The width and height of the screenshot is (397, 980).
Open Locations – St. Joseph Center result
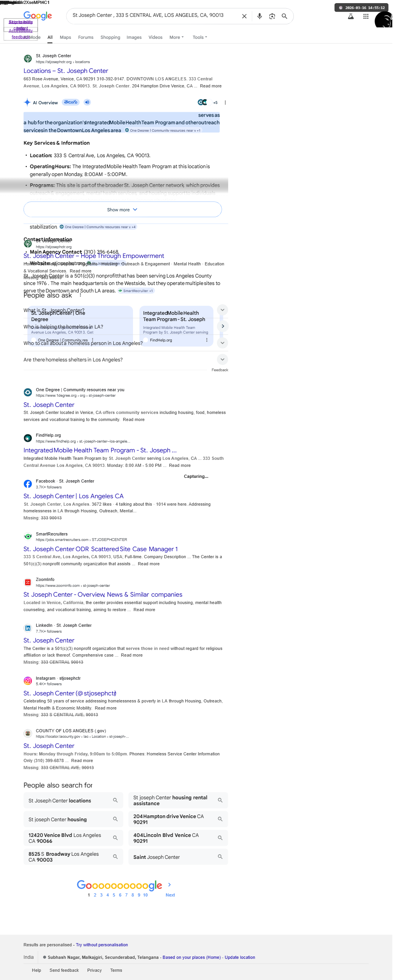(x=66, y=71)
